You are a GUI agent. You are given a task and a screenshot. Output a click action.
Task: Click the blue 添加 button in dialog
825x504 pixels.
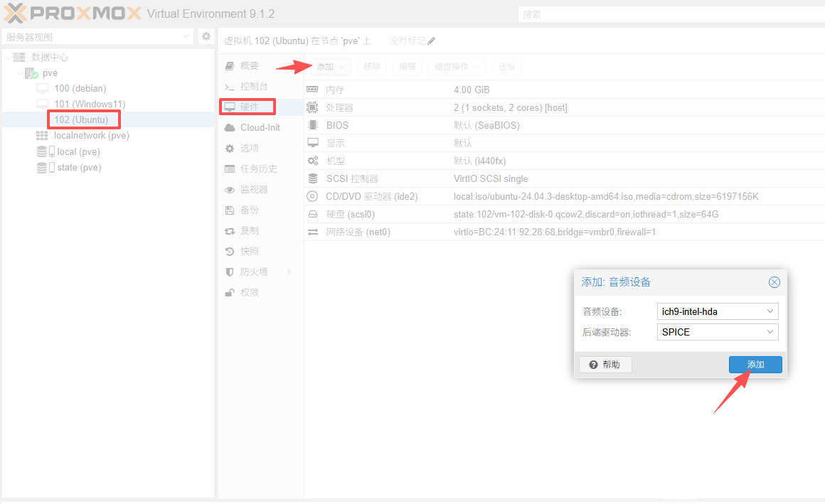[x=755, y=365]
